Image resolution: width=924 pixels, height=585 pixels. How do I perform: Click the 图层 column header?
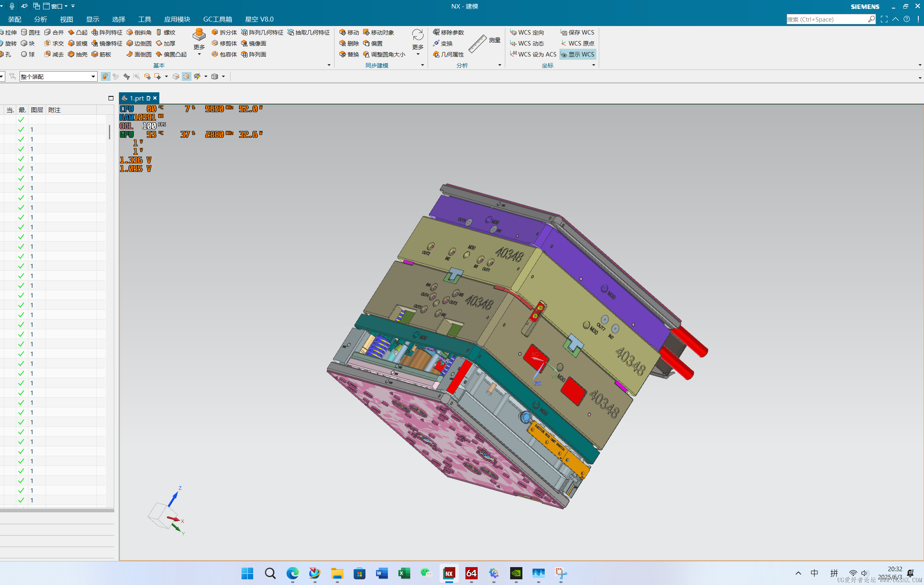pyautogui.click(x=37, y=110)
